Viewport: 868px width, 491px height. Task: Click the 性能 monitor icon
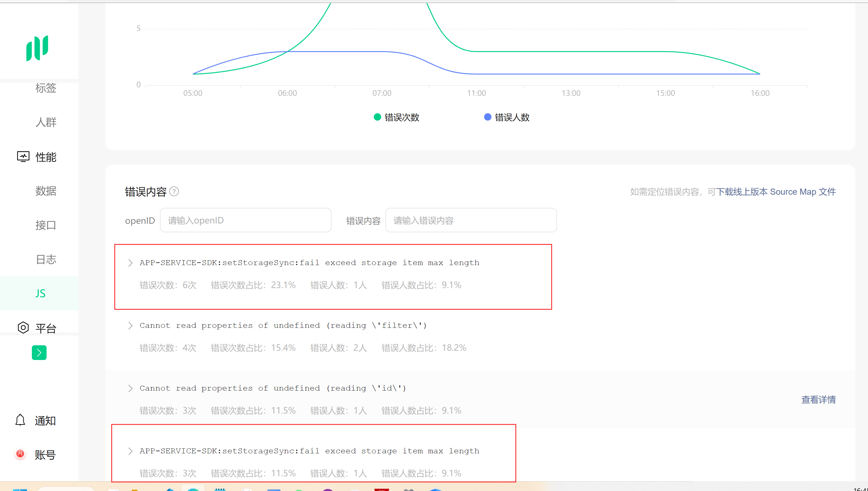23,156
